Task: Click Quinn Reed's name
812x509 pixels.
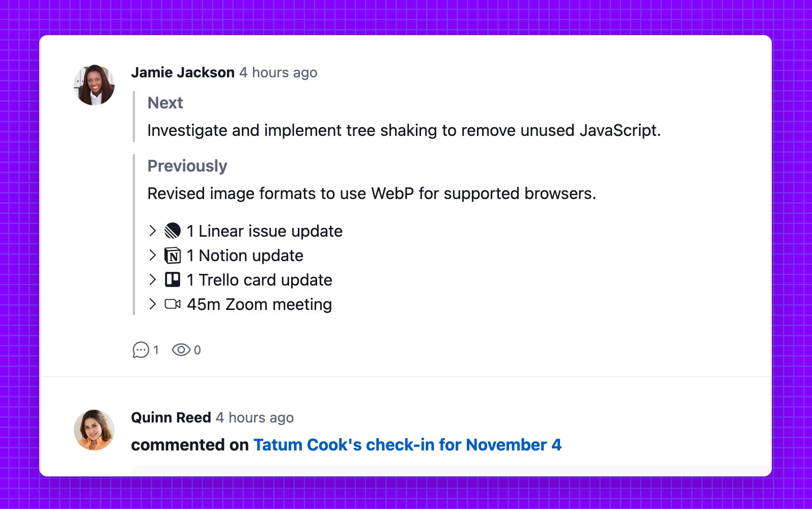Action: point(171,417)
